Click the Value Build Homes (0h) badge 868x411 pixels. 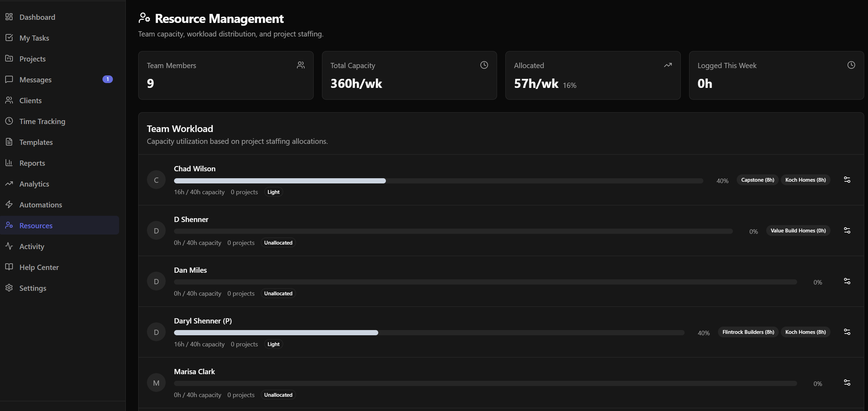(797, 230)
